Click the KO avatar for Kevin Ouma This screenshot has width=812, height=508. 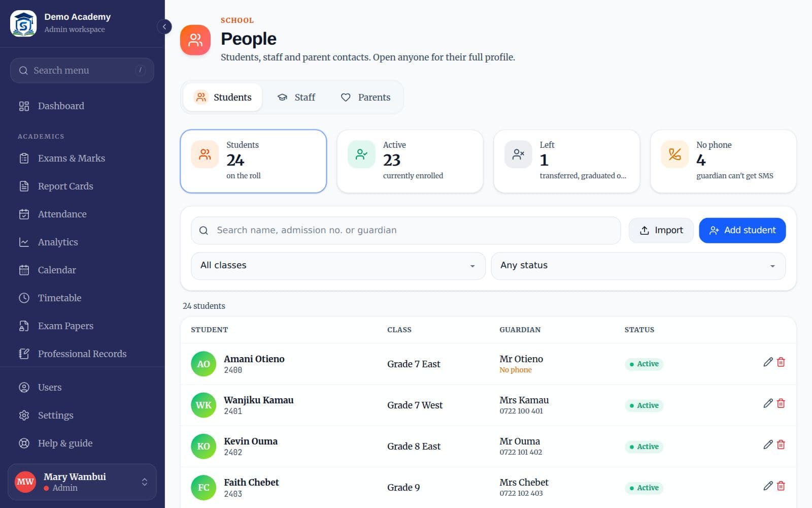click(x=204, y=446)
